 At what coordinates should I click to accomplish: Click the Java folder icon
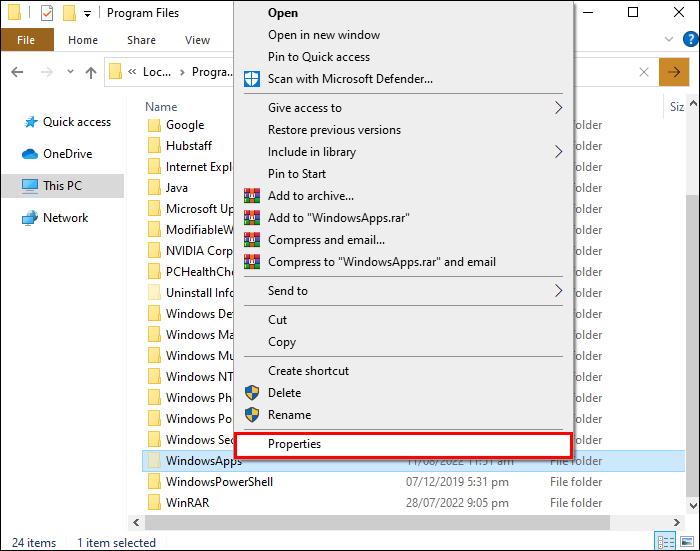tap(154, 188)
